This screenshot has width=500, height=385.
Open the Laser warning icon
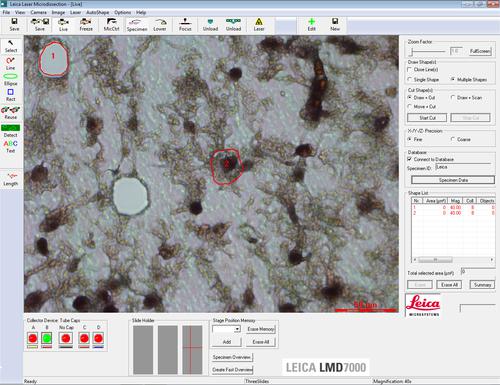259,25
